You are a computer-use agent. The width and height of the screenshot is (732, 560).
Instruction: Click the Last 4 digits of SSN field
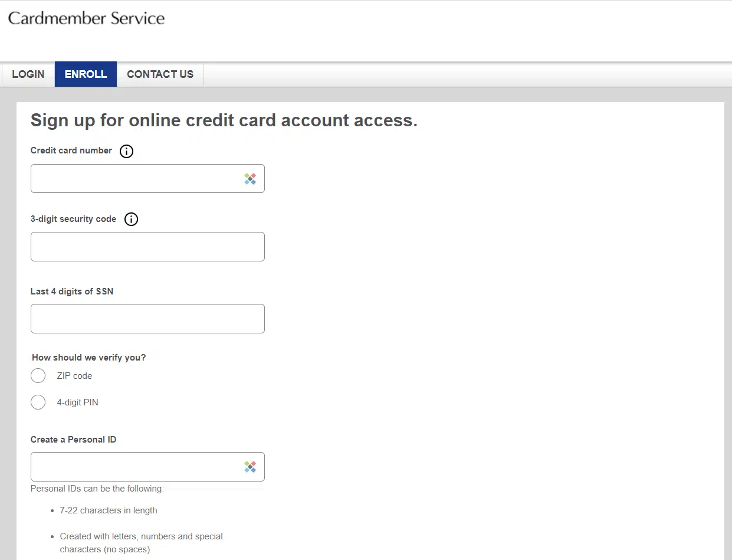point(147,319)
